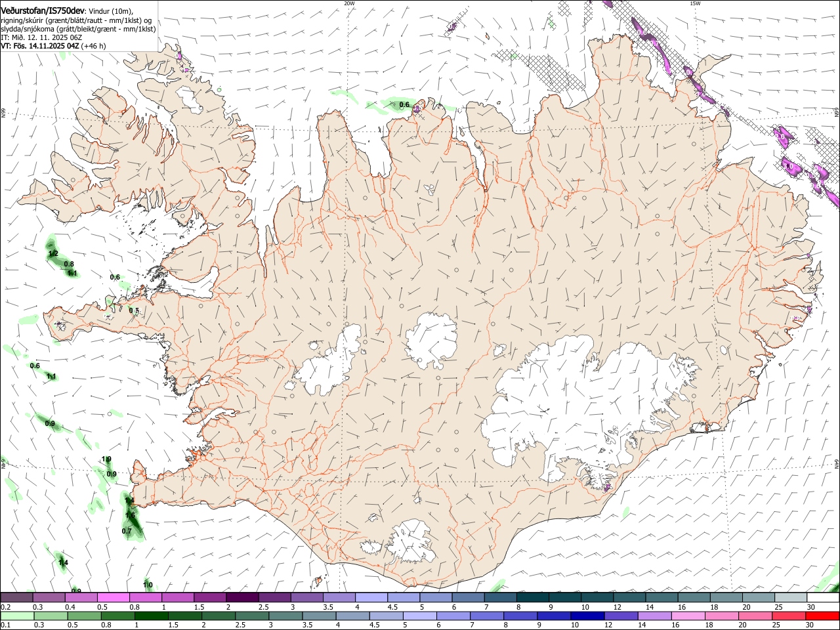Viewport: 840px width, 630px height.
Task: Click the 1.6 precipitation value near the Reykjanes tip
Action: [x=130, y=516]
